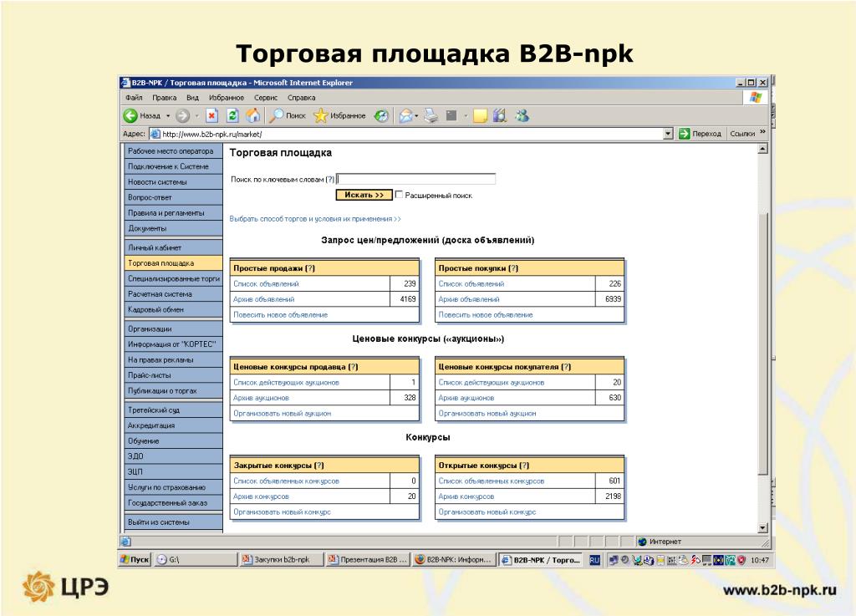Click Выйти из системы in sidebar
The height and width of the screenshot is (616, 856).
click(x=173, y=522)
